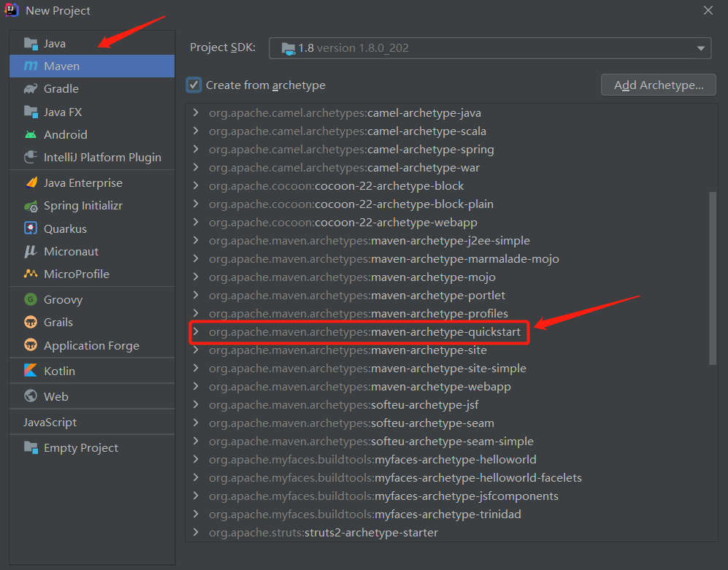Choose the Spring Initializr label
Image resolution: width=728 pixels, height=570 pixels.
point(83,206)
